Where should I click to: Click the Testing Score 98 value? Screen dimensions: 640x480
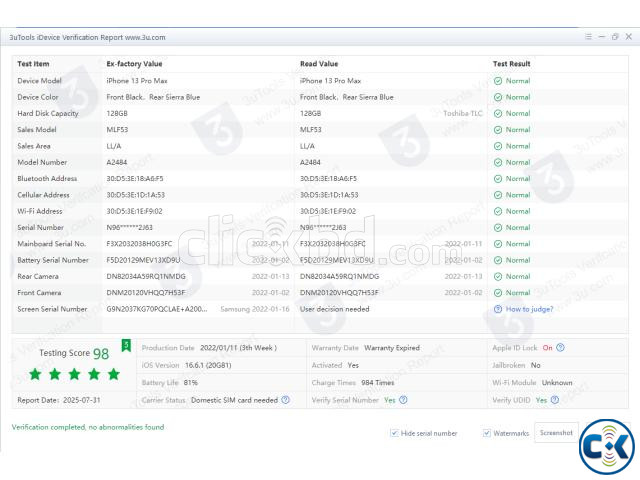[x=101, y=353]
